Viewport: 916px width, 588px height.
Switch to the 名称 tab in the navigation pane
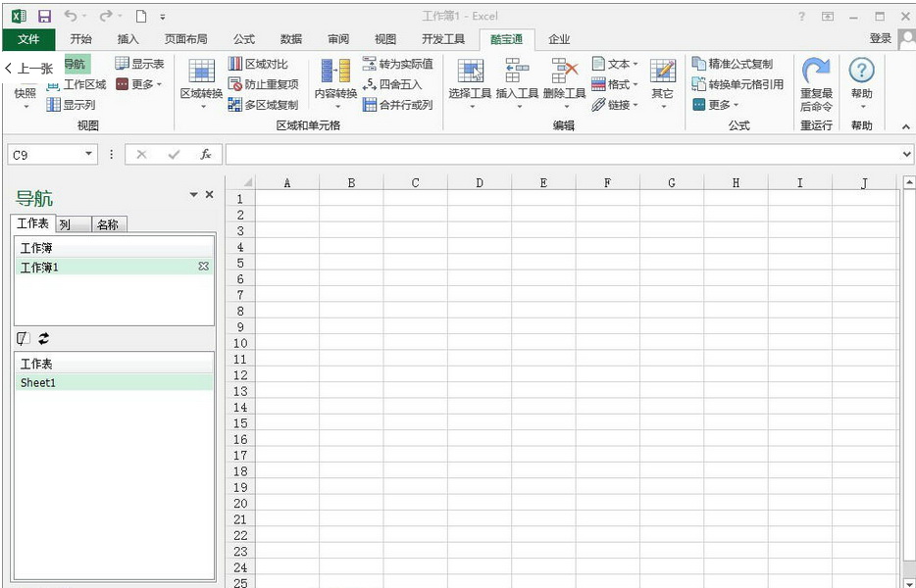click(x=109, y=224)
